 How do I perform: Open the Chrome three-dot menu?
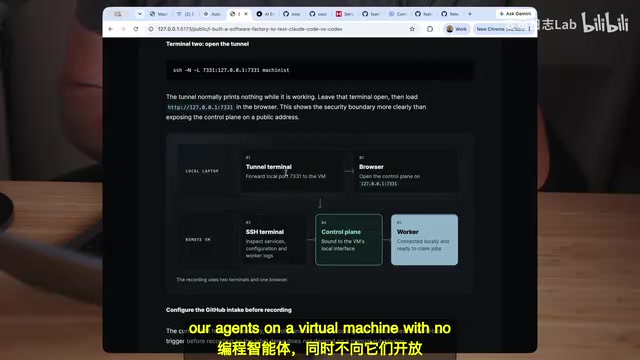tap(529, 29)
